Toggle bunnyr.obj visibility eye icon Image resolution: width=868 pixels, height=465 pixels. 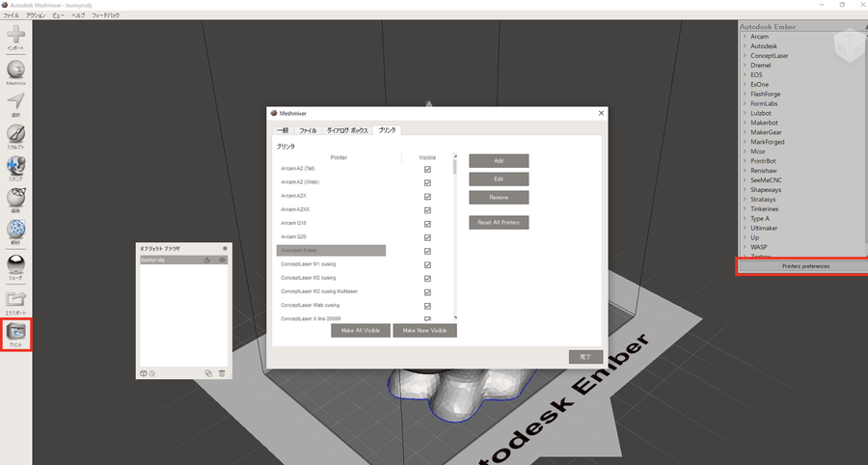point(222,260)
